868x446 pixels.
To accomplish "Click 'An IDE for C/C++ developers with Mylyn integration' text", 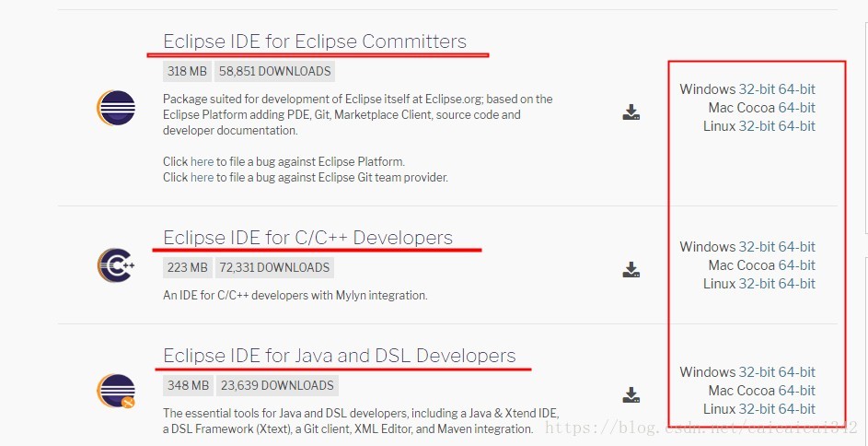I will 295,295.
